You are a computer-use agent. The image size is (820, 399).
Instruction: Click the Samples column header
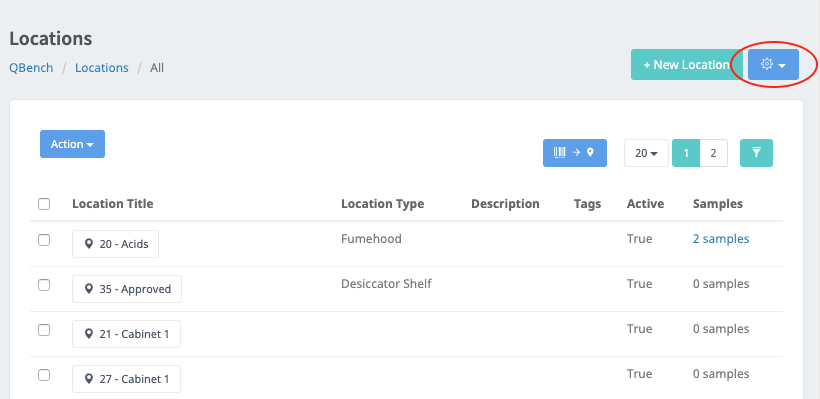718,204
